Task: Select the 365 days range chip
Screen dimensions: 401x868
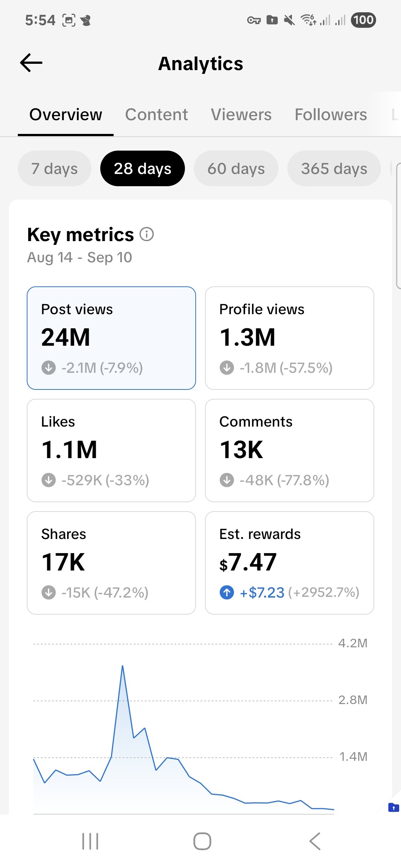Action: pos(334,168)
